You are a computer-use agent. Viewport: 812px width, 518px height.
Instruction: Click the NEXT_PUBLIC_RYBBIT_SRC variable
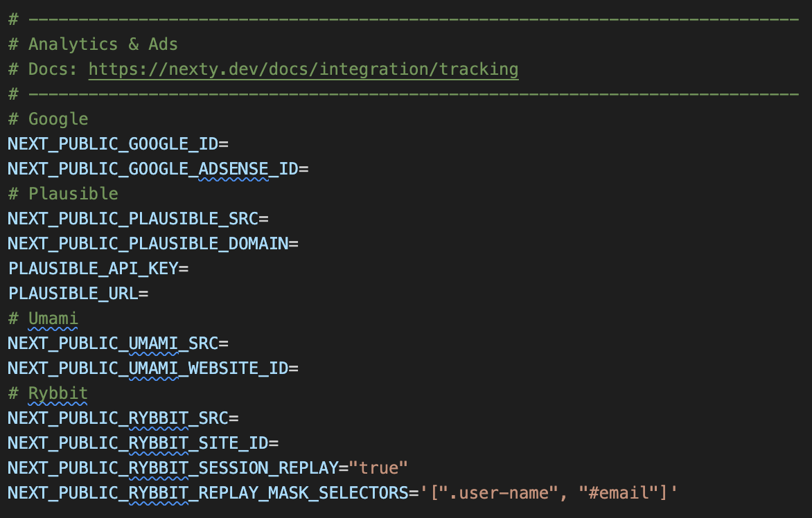[x=118, y=418]
